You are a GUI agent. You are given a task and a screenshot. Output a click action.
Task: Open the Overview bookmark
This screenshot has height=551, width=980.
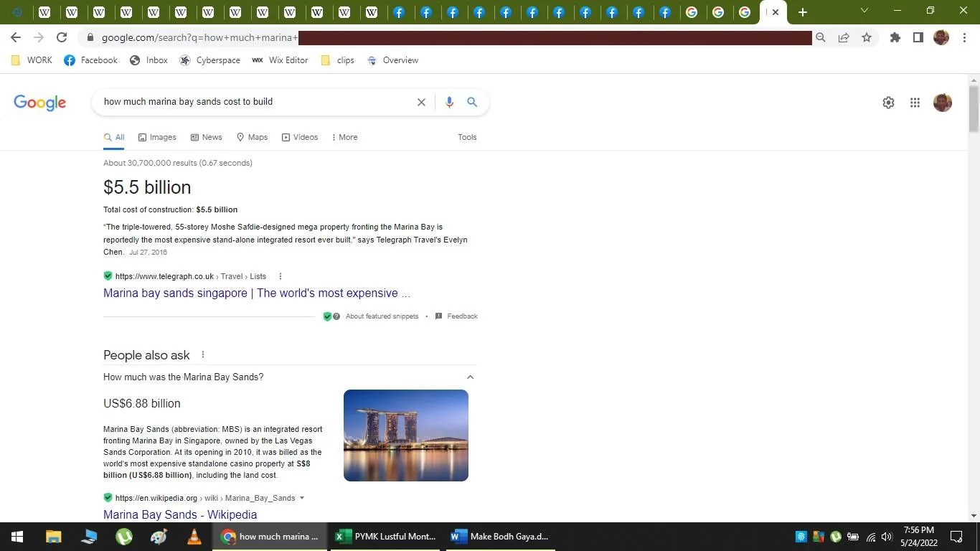pyautogui.click(x=392, y=60)
